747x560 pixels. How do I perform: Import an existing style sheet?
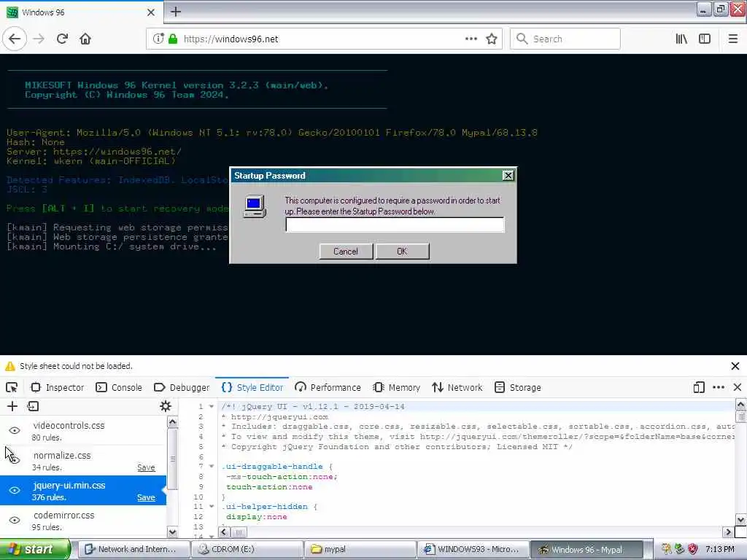pyautogui.click(x=33, y=406)
